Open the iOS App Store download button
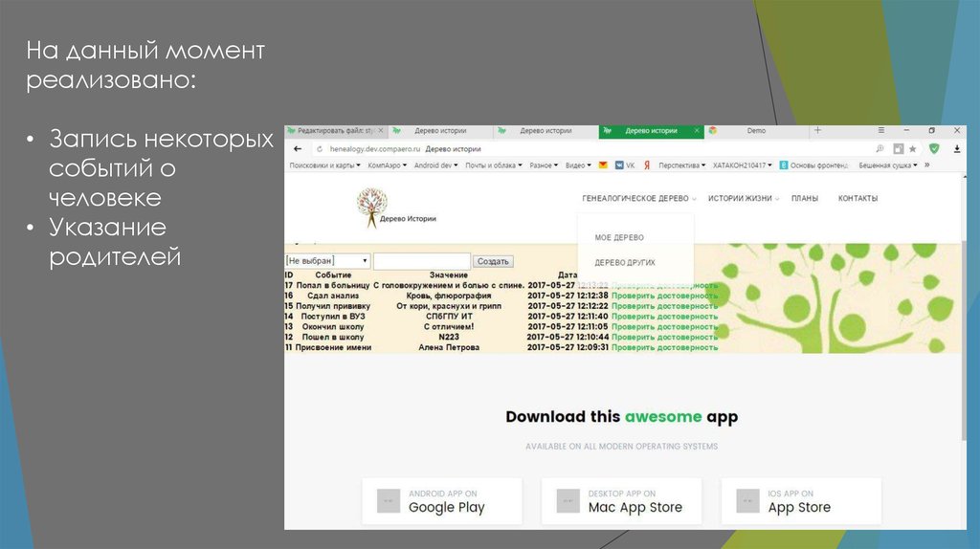Image resolution: width=980 pixels, height=549 pixels. tap(801, 501)
